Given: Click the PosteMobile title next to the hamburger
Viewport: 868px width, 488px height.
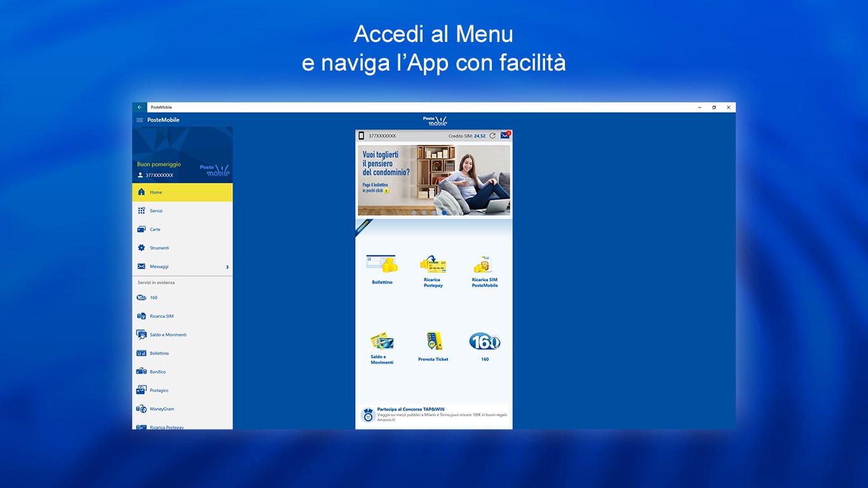Looking at the screenshot, I should click(163, 120).
